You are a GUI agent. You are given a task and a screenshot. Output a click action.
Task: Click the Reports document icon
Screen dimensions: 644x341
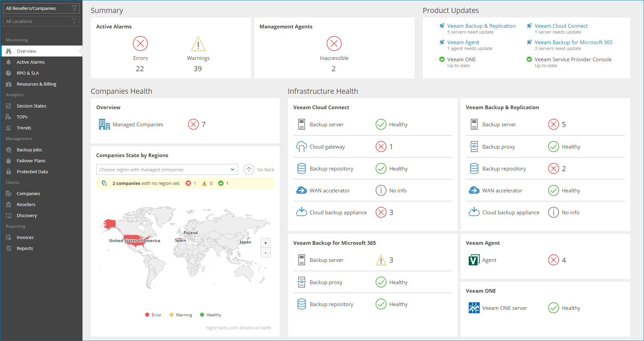tap(9, 248)
